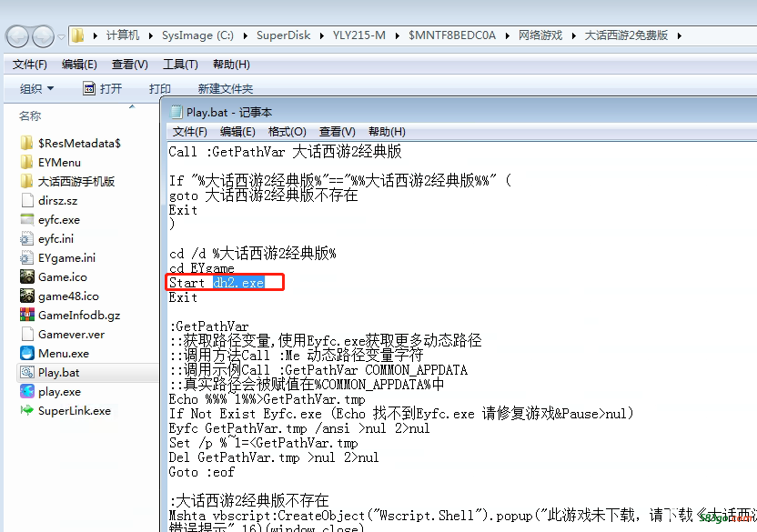Open Explorer's 文件(F) menu
Image resolution: width=757 pixels, height=532 pixels.
pos(29,65)
